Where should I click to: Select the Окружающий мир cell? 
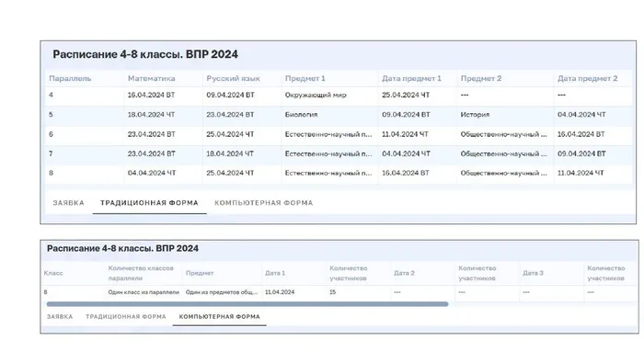tap(316, 96)
